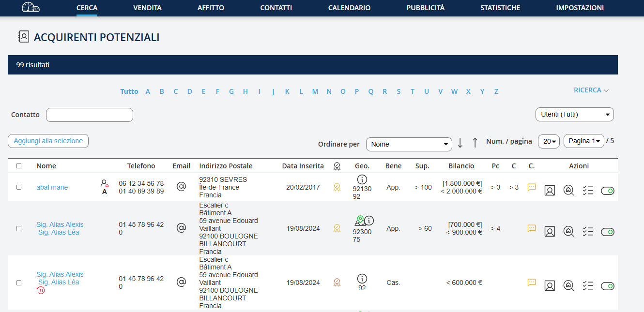Click property search icon in abal marie row
The width and height of the screenshot is (644, 312).
[x=569, y=191]
